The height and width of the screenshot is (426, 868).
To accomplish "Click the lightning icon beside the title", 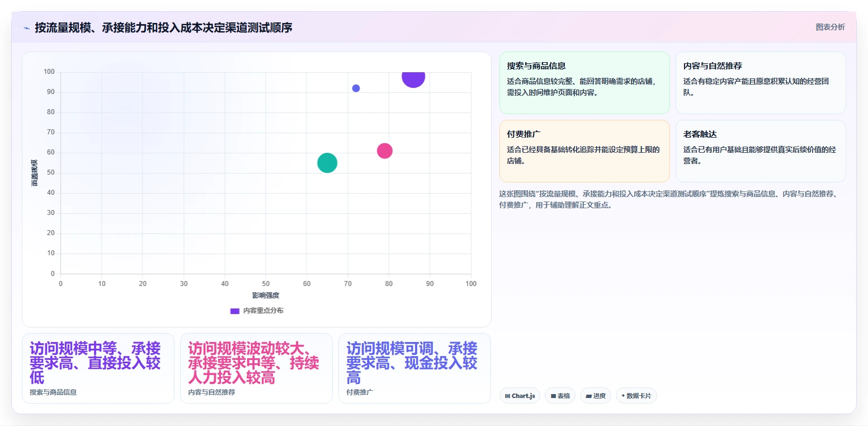I will pos(26,28).
